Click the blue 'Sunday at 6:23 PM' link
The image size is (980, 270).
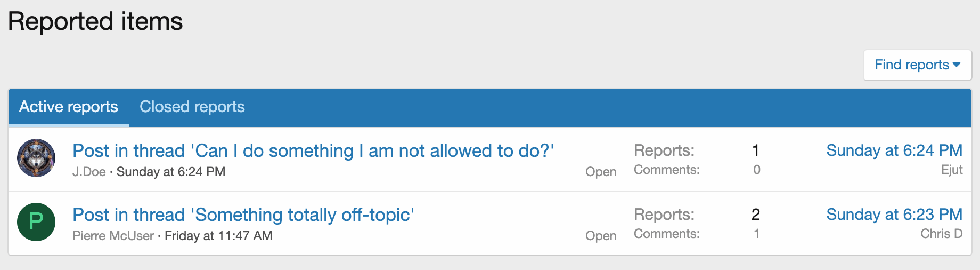pos(894,215)
